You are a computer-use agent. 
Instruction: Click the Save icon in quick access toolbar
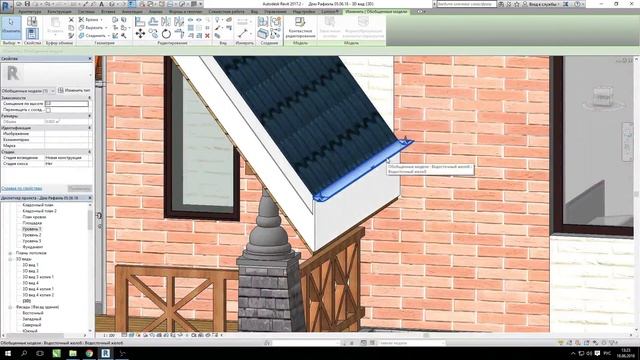click(27, 4)
